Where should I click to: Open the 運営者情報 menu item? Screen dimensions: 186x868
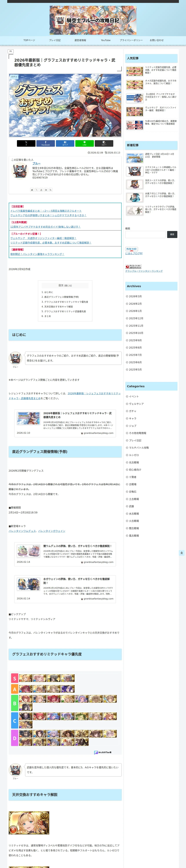click(80, 41)
